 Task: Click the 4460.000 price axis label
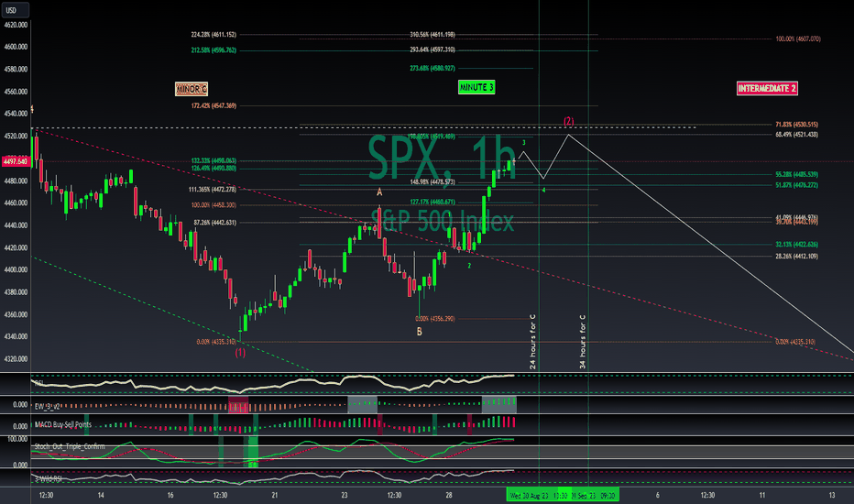click(x=16, y=203)
